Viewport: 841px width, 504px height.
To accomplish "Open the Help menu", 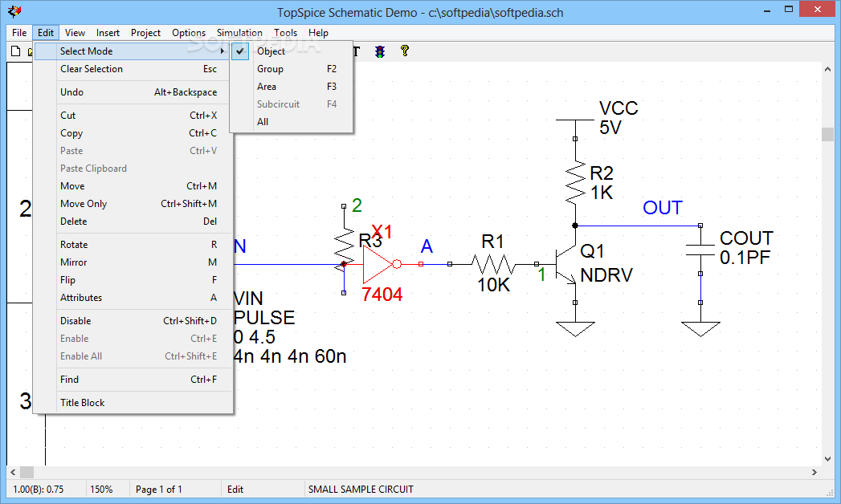I will pyautogui.click(x=318, y=33).
